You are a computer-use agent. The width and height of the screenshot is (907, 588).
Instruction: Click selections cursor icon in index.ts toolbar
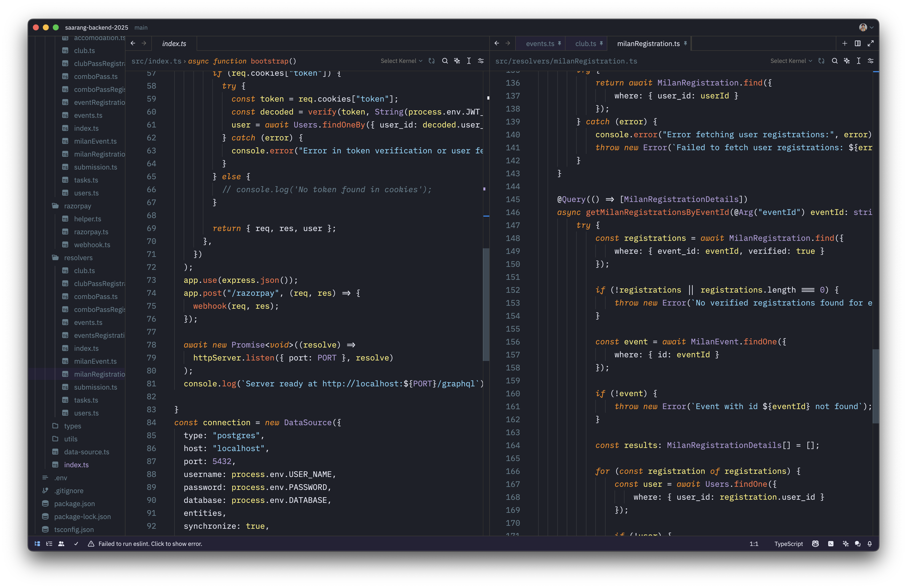point(469,61)
